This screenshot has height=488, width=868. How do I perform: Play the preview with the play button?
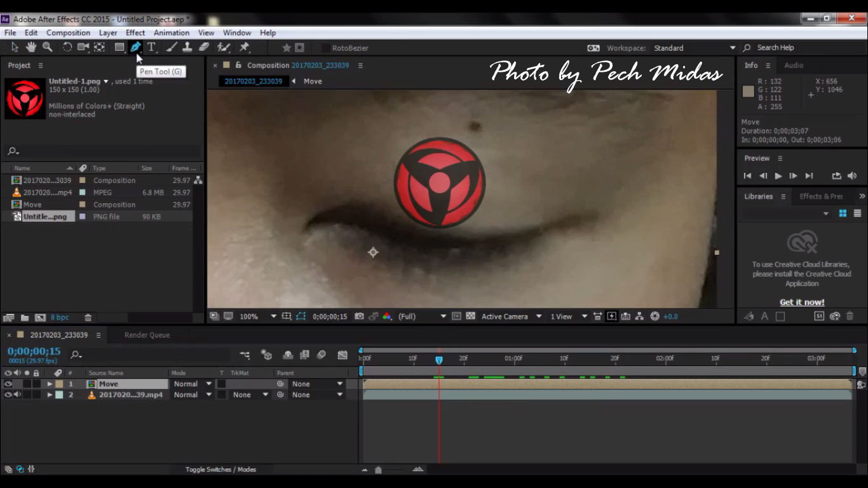coord(778,176)
